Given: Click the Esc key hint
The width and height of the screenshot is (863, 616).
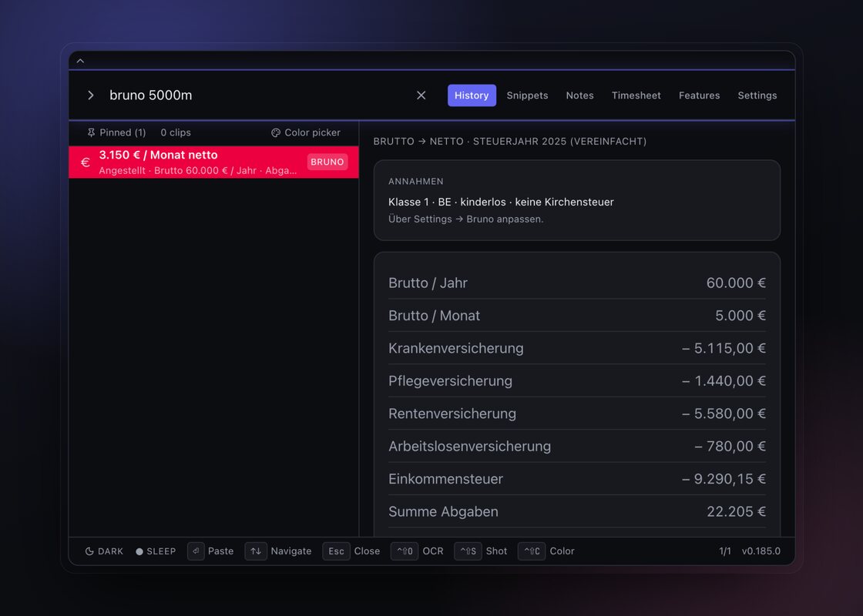Looking at the screenshot, I should coord(336,551).
